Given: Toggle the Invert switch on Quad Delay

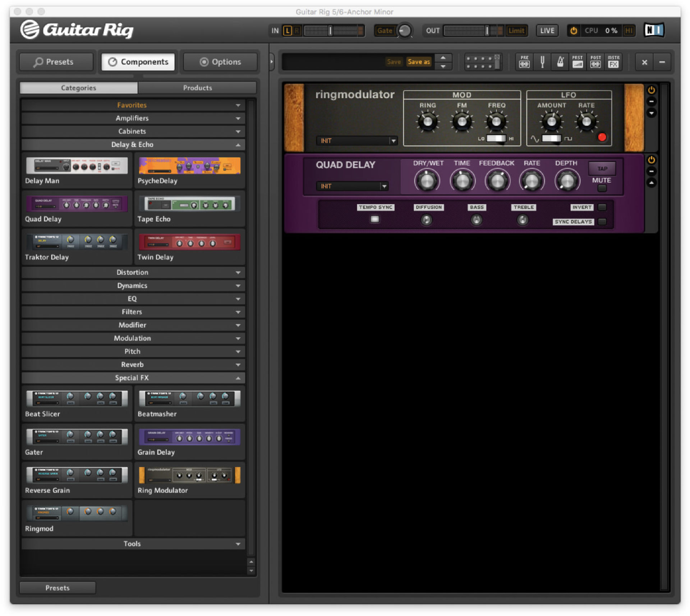Looking at the screenshot, I should (x=603, y=207).
